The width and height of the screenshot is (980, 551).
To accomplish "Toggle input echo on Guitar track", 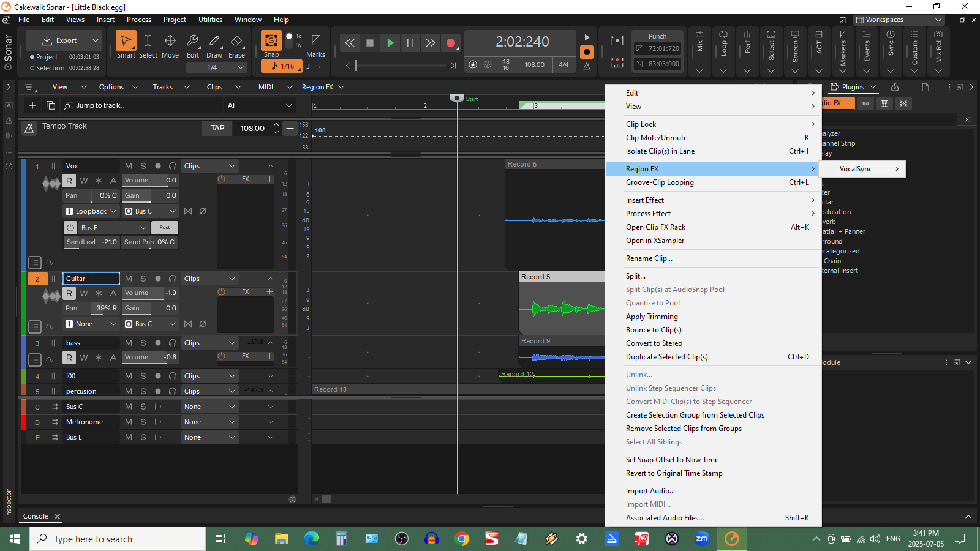I will [x=173, y=279].
